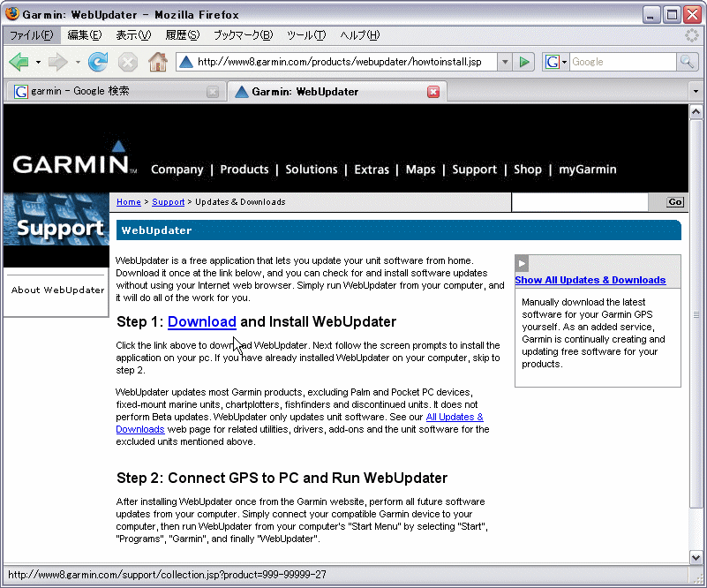707x588 pixels.
Task: Click the magnifier search icon
Action: [x=687, y=62]
